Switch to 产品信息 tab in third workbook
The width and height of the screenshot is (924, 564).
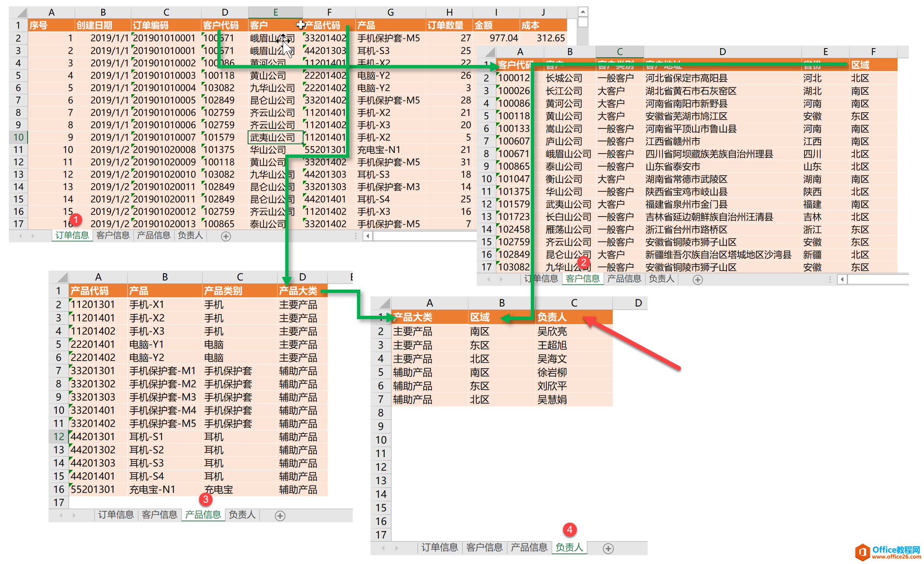(x=203, y=515)
